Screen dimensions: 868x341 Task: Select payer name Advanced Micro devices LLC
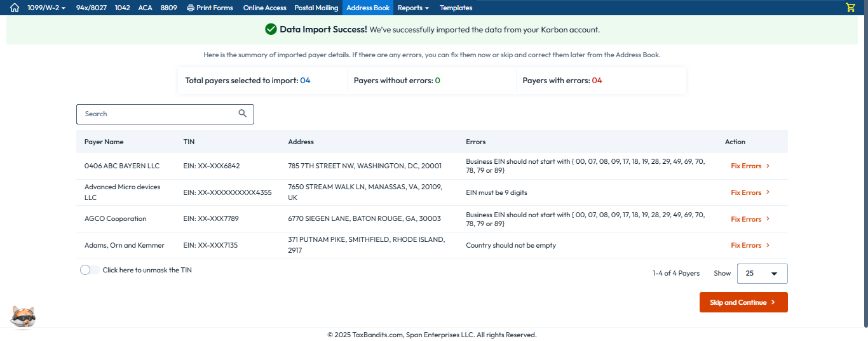tap(123, 192)
